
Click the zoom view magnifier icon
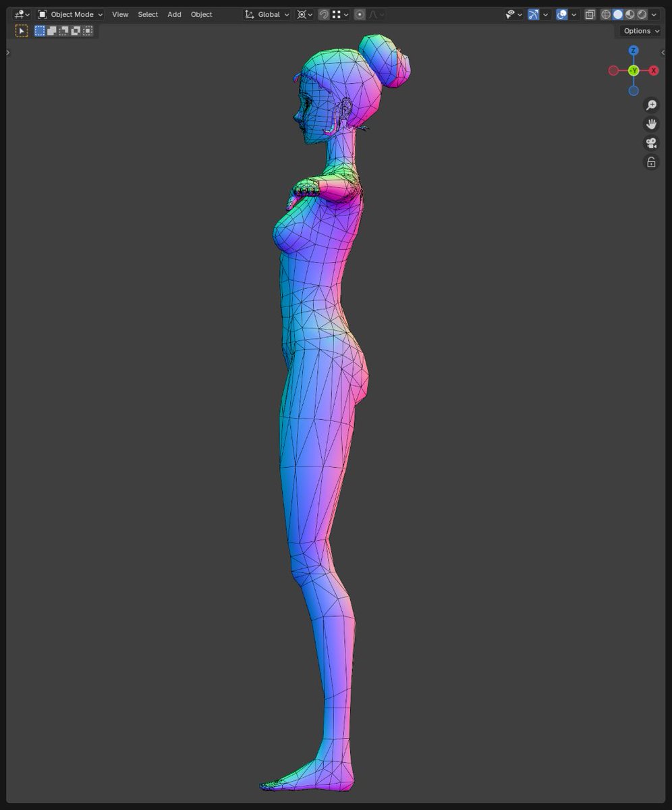click(651, 105)
